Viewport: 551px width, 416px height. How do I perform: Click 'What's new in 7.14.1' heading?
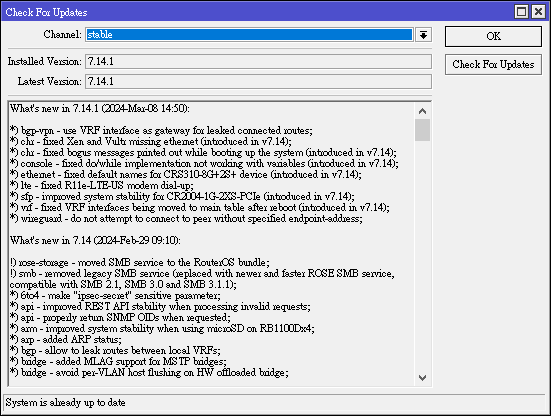point(100,108)
